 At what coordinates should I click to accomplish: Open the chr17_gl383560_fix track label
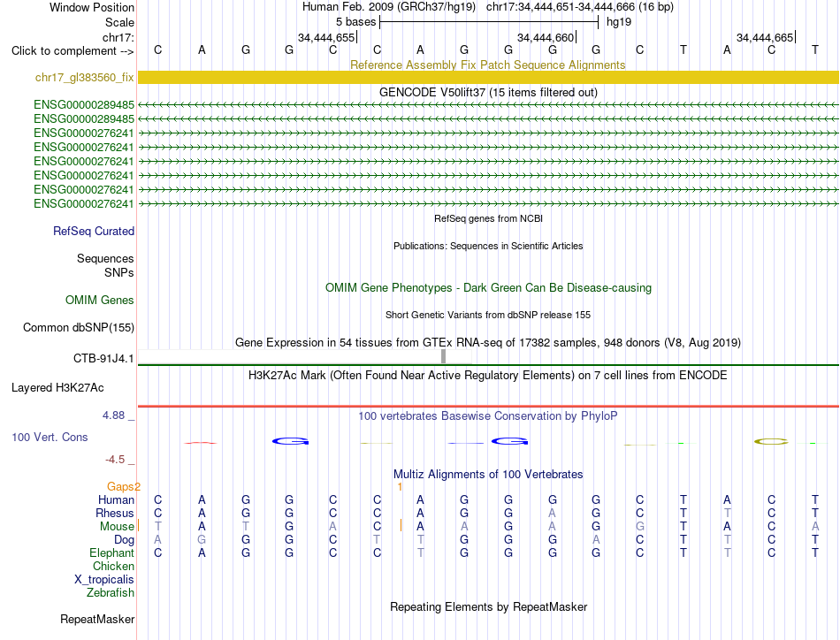point(84,77)
